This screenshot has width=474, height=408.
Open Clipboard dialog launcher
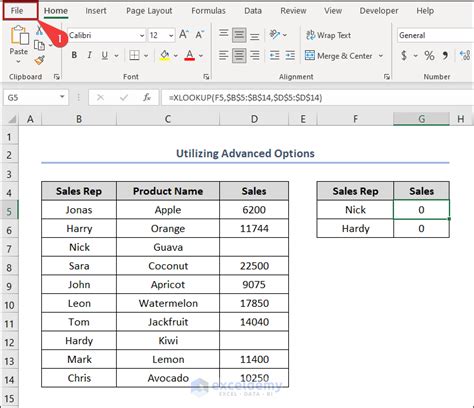(56, 77)
